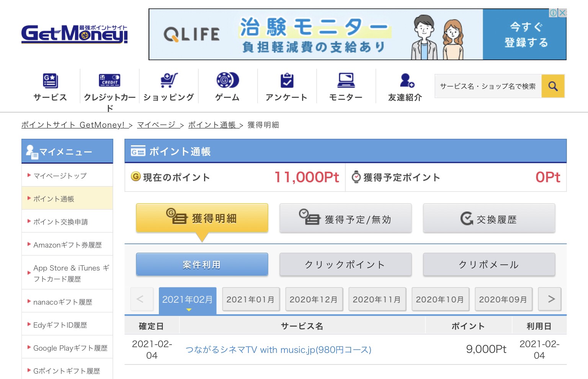
Task: Click the 9,000Pt table cell
Action: (x=486, y=349)
